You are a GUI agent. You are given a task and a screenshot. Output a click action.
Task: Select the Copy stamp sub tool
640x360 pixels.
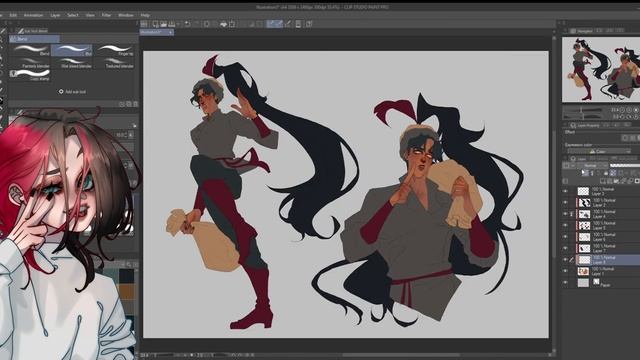(x=30, y=76)
